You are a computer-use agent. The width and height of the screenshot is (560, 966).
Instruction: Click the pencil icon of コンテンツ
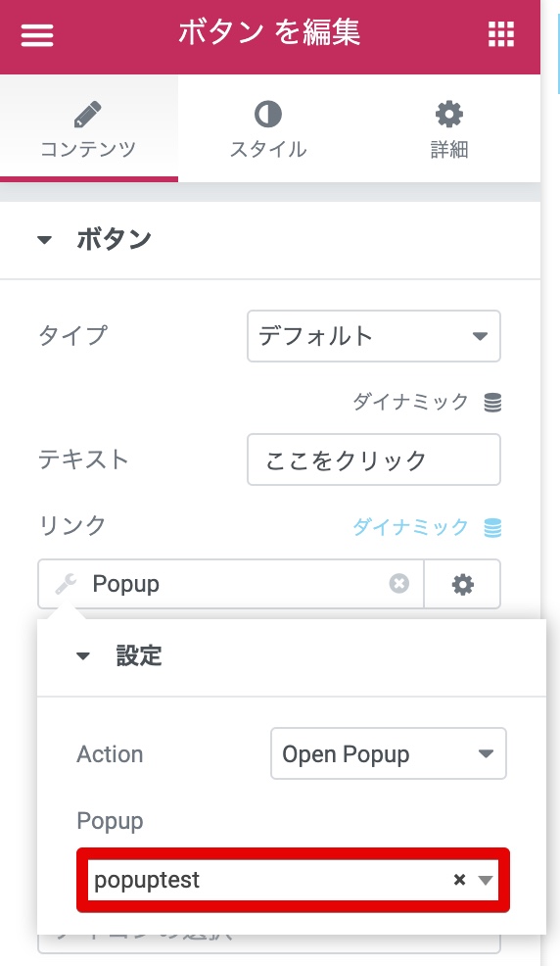pyautogui.click(x=87, y=115)
